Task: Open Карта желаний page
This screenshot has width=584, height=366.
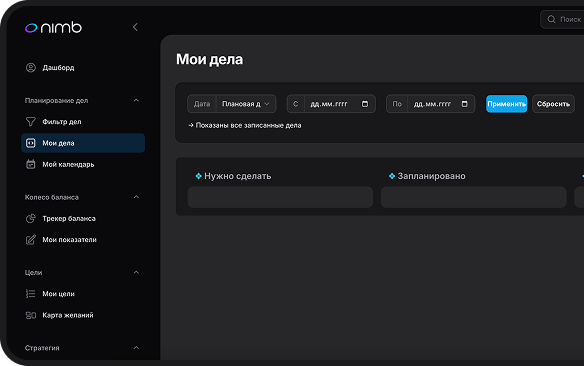Action: [x=68, y=315]
